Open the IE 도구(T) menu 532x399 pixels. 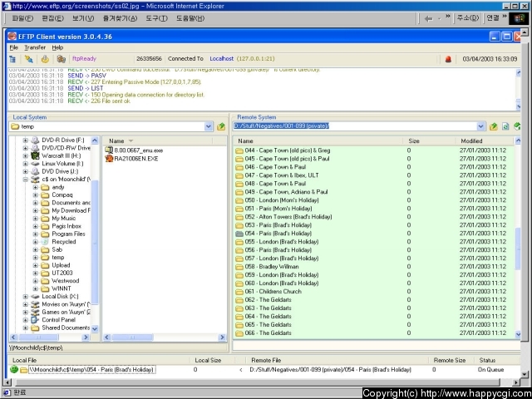157,18
